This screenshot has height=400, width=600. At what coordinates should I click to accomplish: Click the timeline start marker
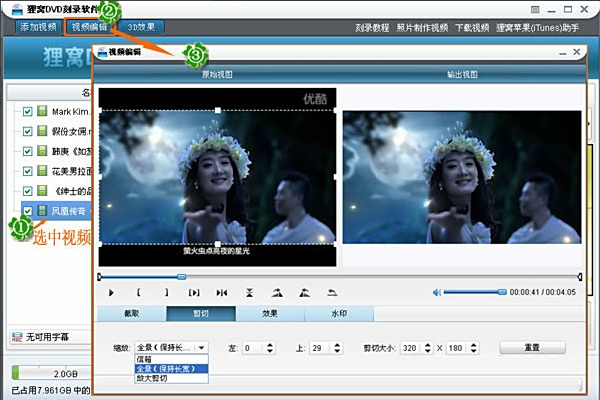coord(99,276)
